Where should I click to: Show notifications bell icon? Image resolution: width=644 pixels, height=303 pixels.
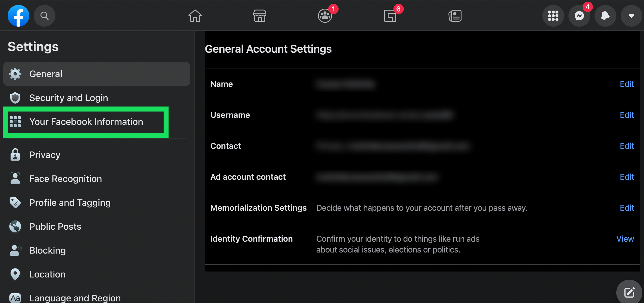pyautogui.click(x=605, y=16)
